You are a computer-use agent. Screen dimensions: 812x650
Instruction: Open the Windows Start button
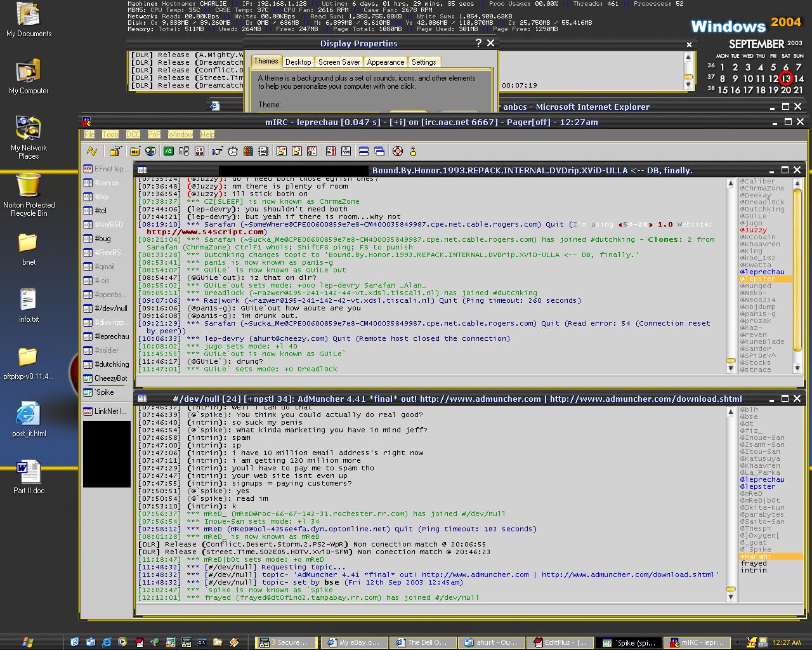[29, 642]
